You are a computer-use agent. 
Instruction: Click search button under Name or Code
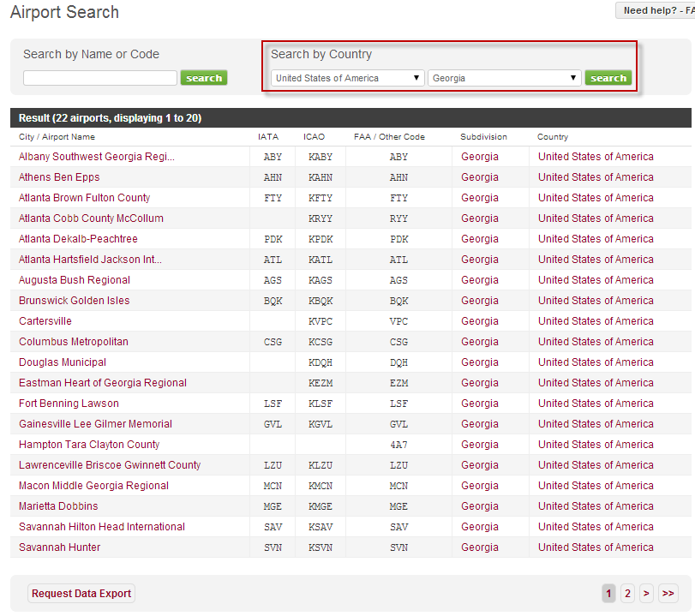(x=204, y=78)
